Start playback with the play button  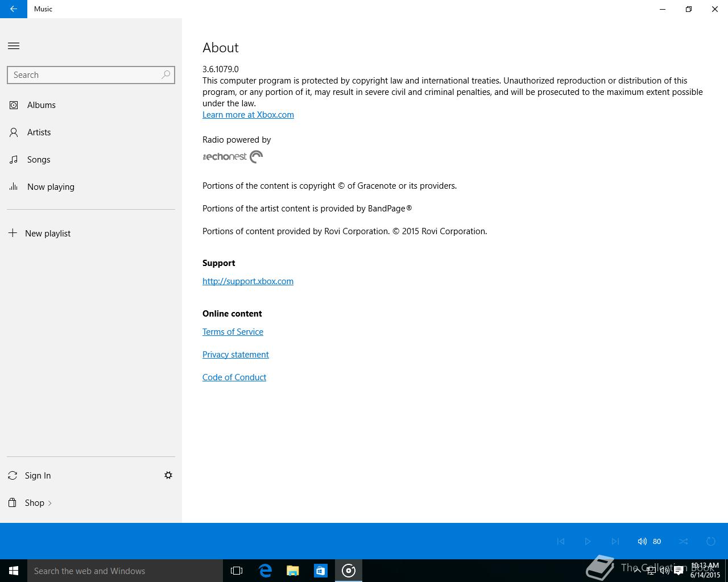588,541
